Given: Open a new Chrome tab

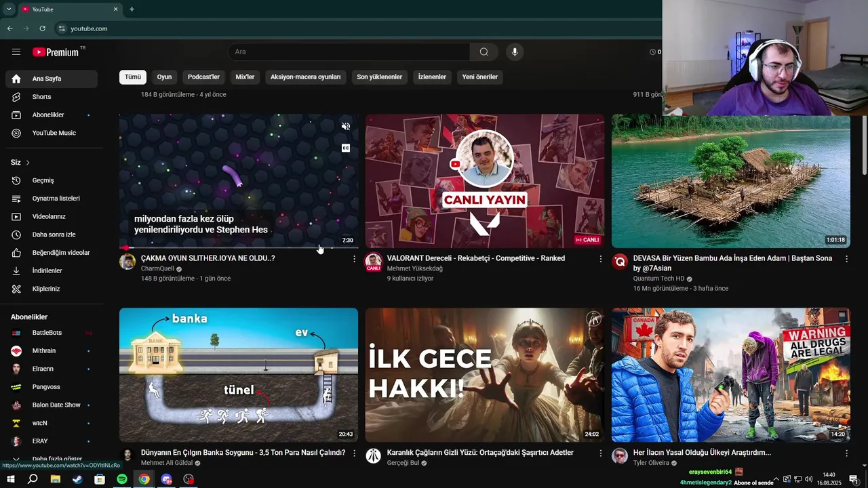Looking at the screenshot, I should (132, 9).
